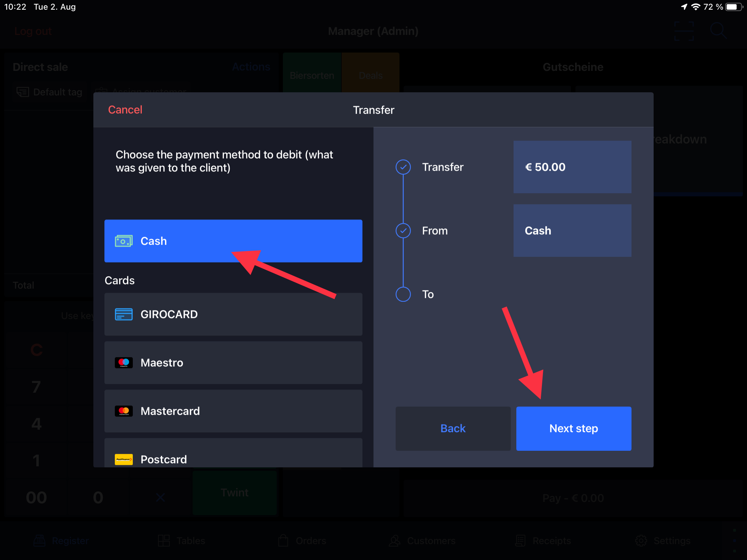Edit the € 50.00 transfer amount field
747x560 pixels.
(572, 167)
